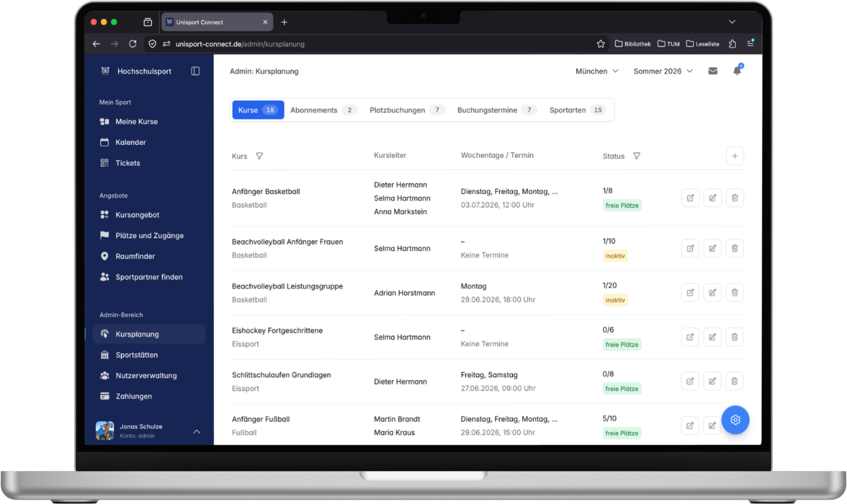Open the München location dropdown

click(x=597, y=71)
